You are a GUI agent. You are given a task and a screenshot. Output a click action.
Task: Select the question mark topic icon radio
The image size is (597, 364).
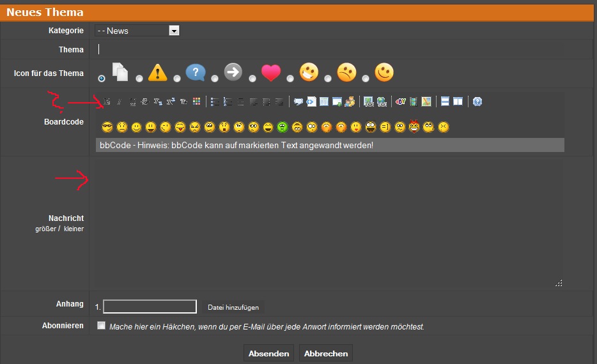[x=177, y=79]
